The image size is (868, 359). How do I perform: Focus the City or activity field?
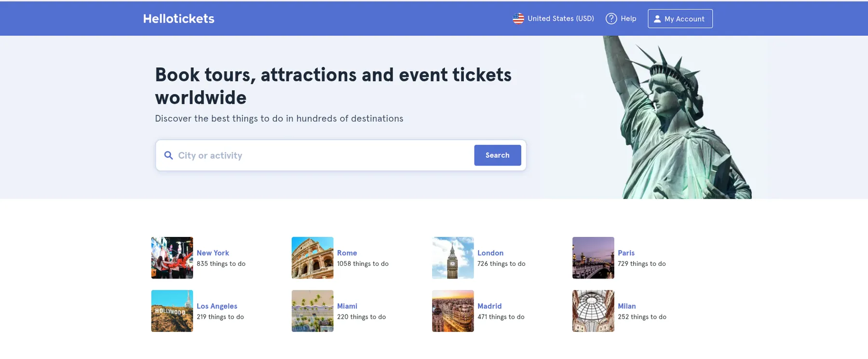point(318,155)
